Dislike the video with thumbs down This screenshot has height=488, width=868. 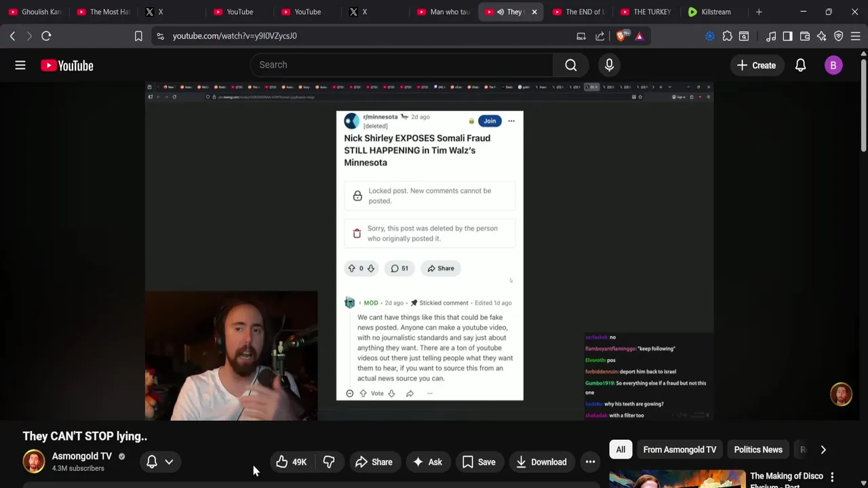(329, 462)
